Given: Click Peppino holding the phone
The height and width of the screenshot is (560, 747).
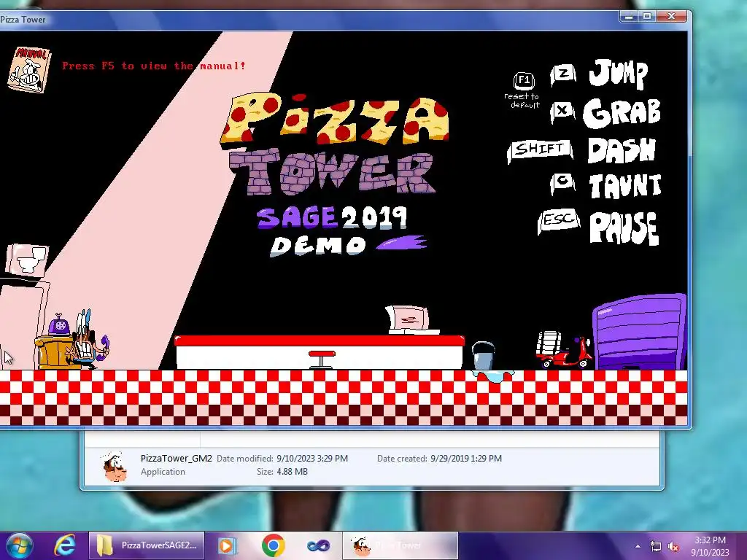Looking at the screenshot, I should pos(88,341).
